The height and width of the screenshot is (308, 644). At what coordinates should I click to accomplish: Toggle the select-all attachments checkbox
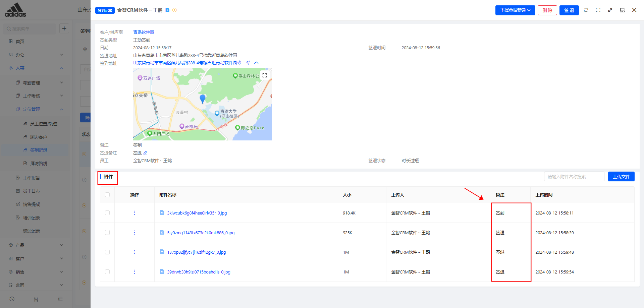(x=107, y=195)
